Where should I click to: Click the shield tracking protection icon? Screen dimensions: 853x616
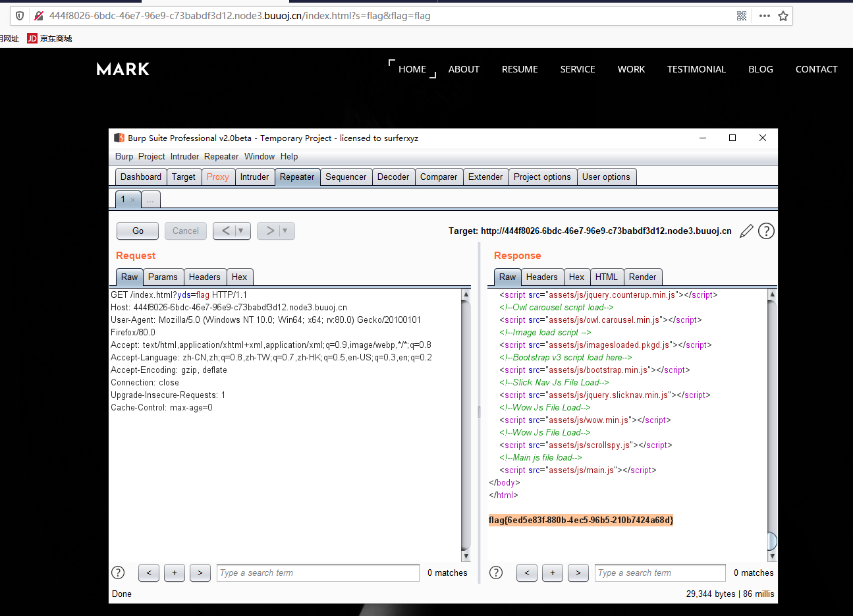tap(20, 16)
